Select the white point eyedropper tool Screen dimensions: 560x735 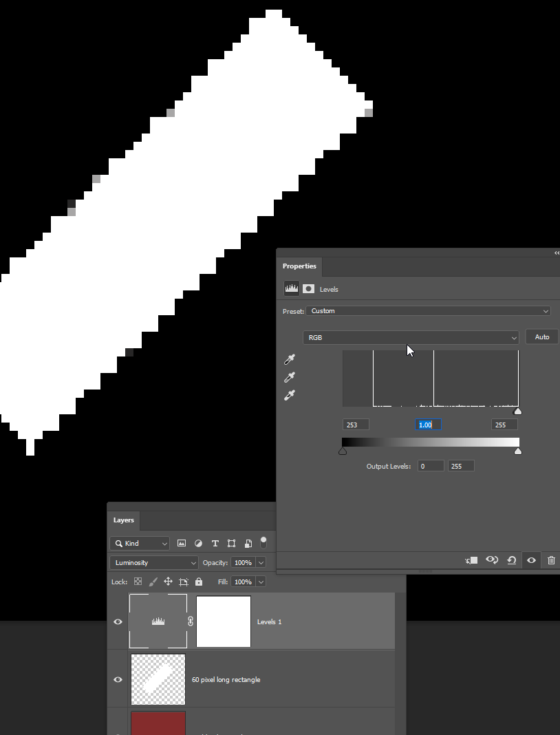[x=289, y=395]
